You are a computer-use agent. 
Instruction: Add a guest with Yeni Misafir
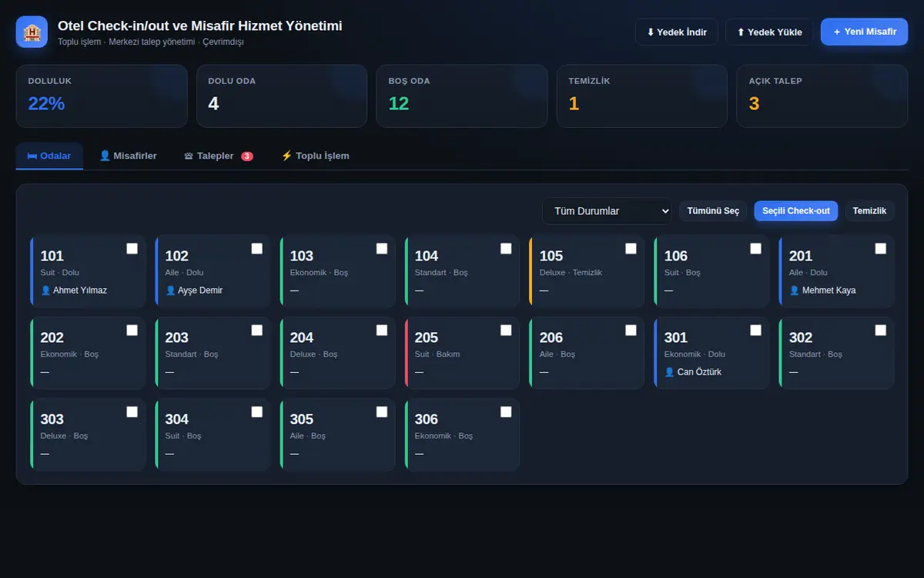tap(865, 32)
